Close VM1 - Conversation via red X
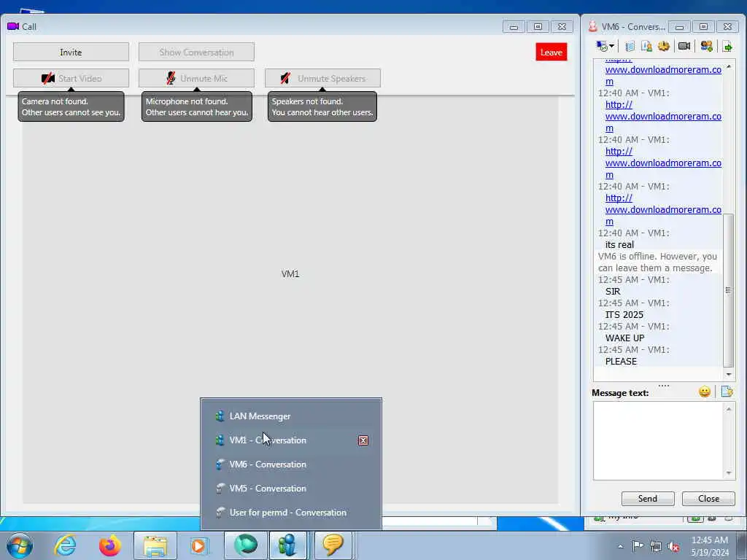The width and height of the screenshot is (747, 560). pyautogui.click(x=363, y=440)
